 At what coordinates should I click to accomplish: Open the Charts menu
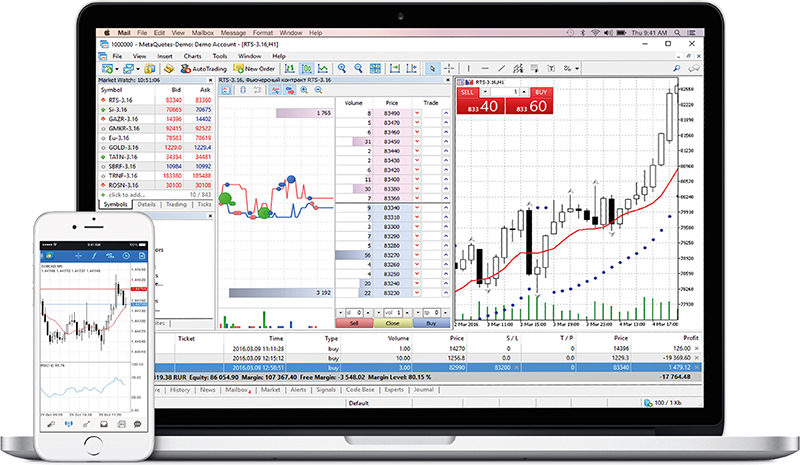192,56
